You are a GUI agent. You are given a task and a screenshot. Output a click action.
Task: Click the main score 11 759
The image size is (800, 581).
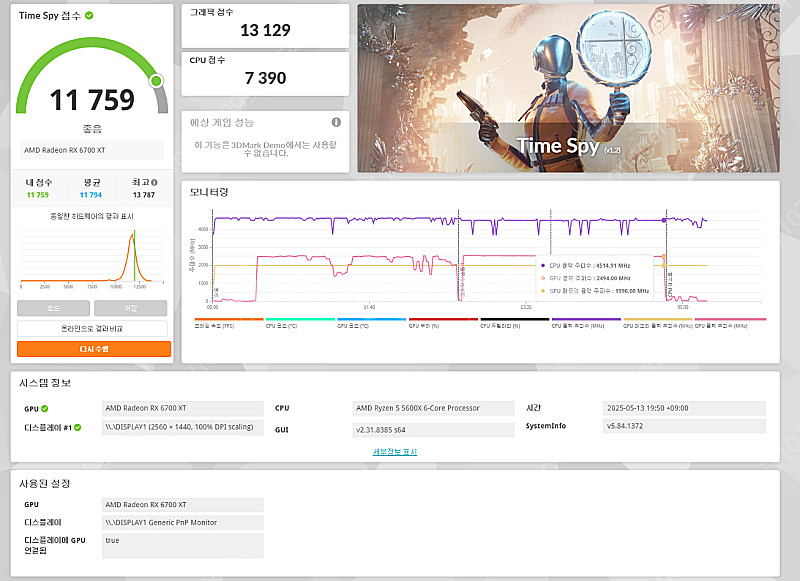[x=92, y=99]
